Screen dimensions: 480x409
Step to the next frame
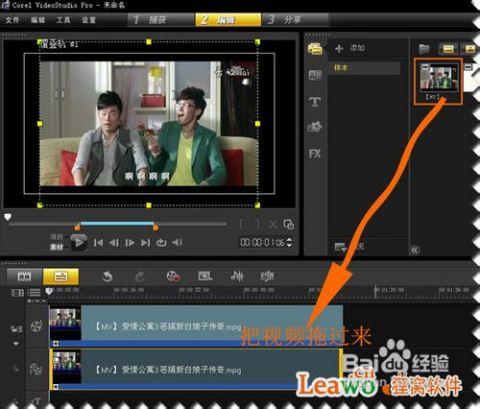[130, 242]
